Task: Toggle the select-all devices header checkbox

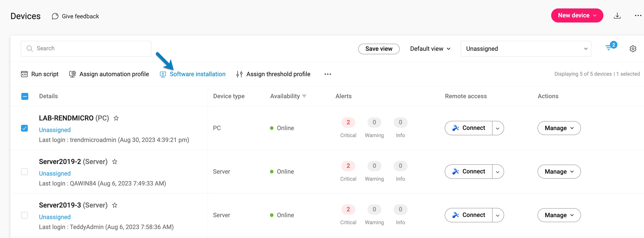Action: pos(25,96)
